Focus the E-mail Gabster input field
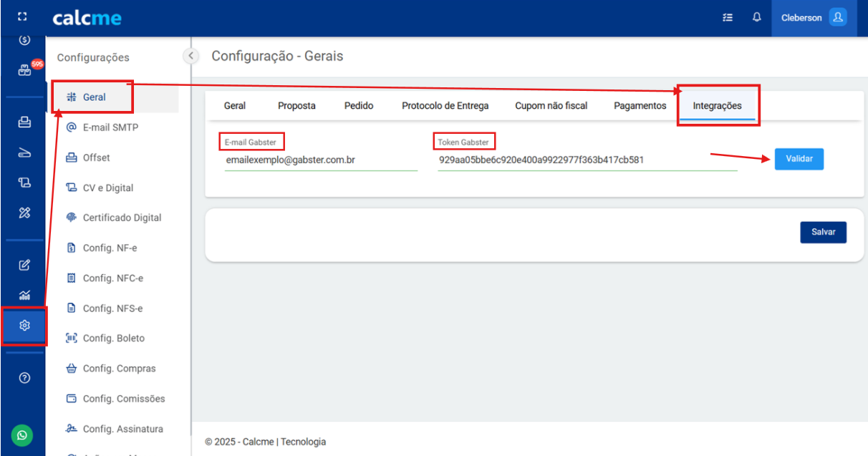The image size is (868, 456). pos(320,160)
